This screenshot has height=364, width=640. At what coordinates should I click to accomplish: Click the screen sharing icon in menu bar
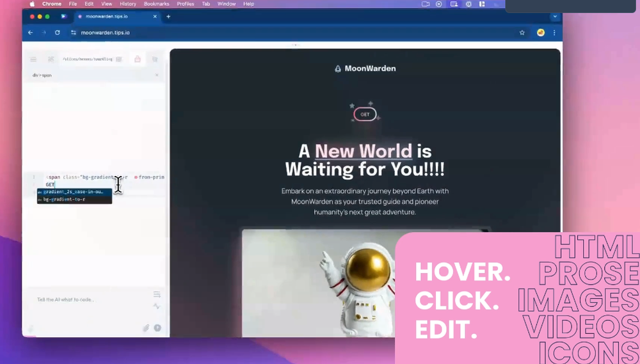pyautogui.click(x=454, y=4)
